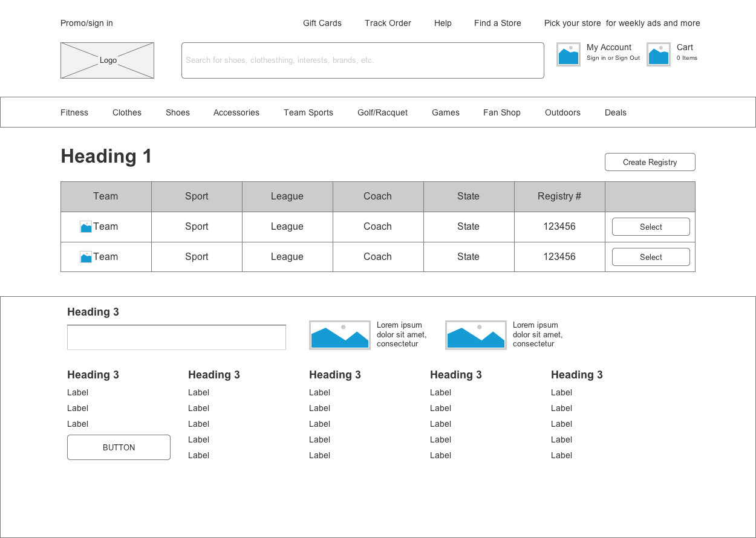Viewport: 756px width, 538px height.
Task: Click the State column header
Action: 469,196
